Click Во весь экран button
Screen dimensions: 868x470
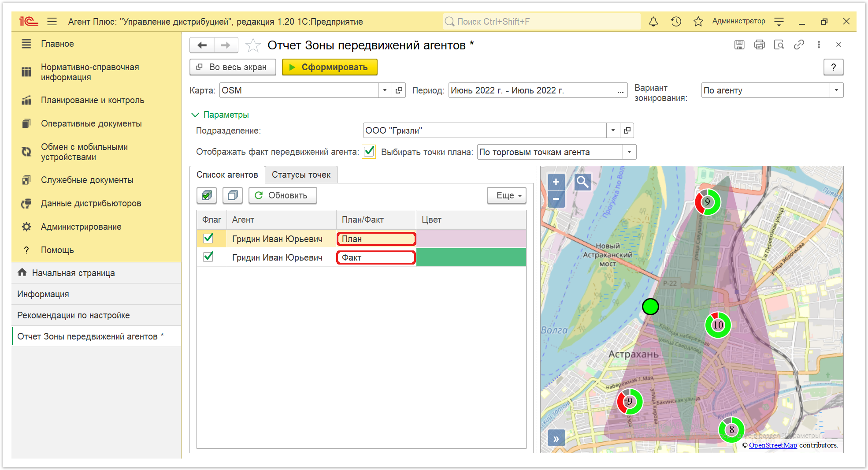[233, 67]
